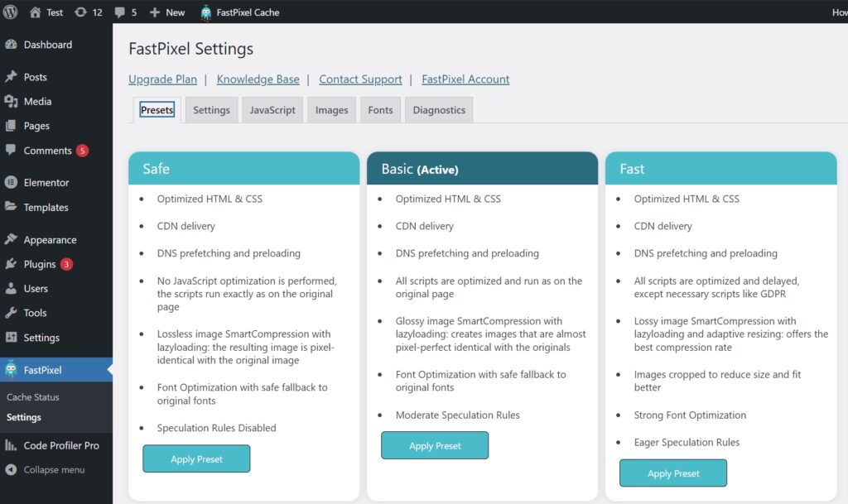This screenshot has width=848, height=504.
Task: Open the 3 plugin updates badge
Action: (x=66, y=264)
